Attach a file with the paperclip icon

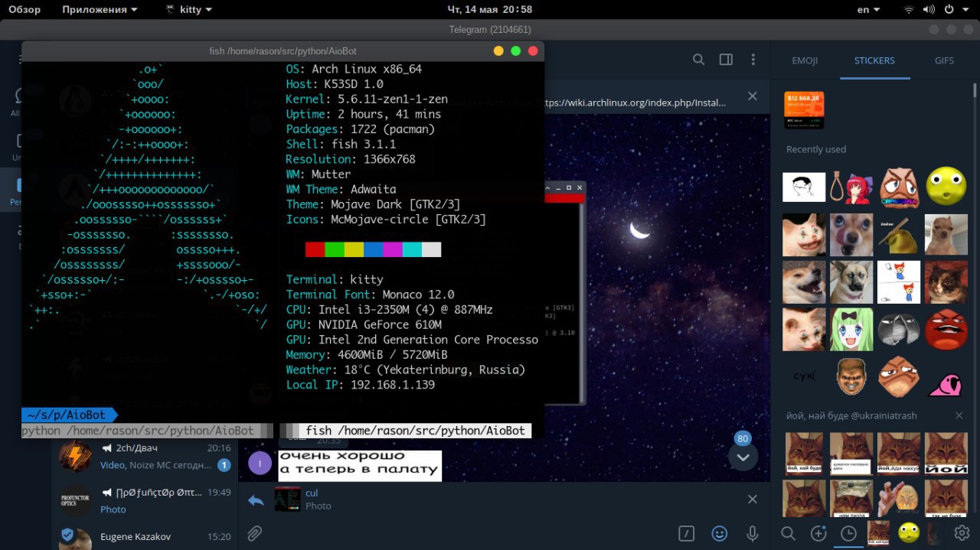coord(254,533)
